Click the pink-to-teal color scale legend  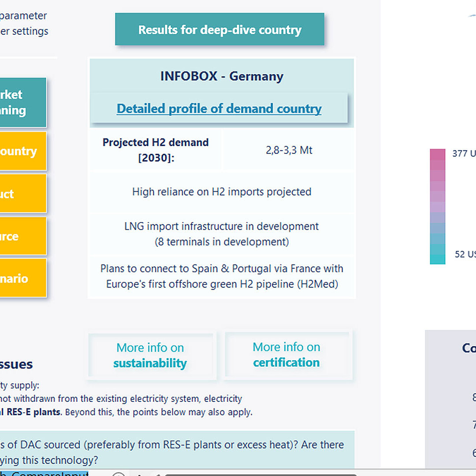[438, 206]
